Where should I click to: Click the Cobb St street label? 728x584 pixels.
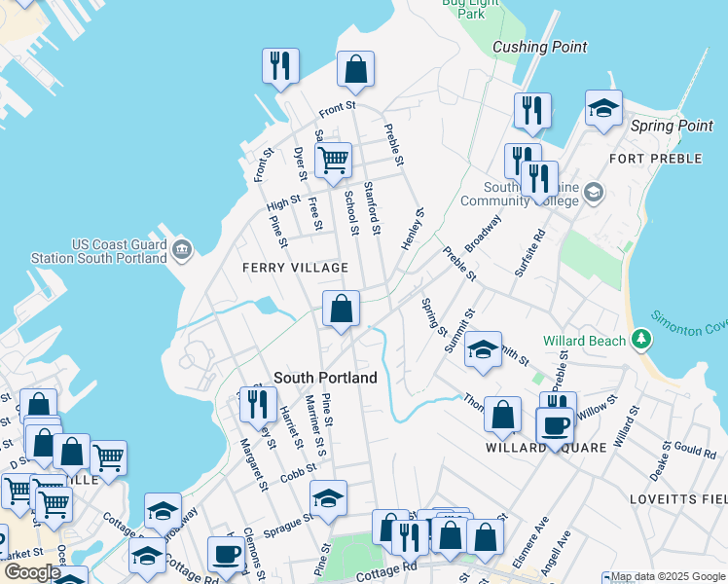click(x=299, y=473)
